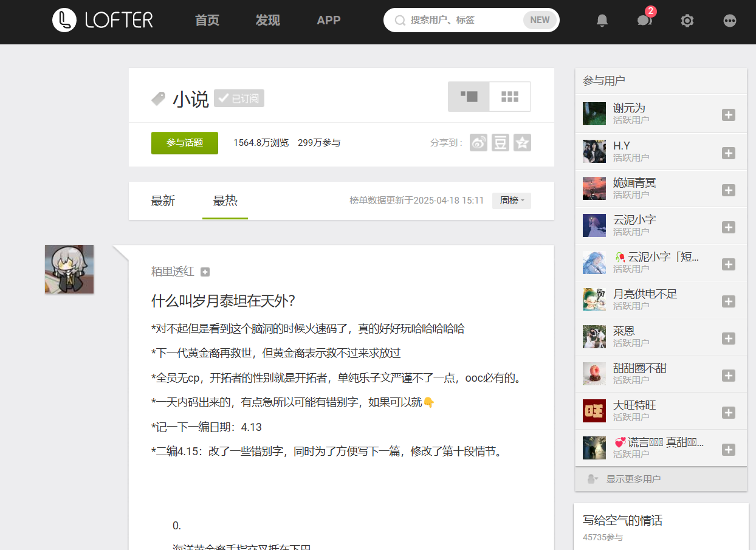
Task: Share to Weibo
Action: tap(479, 143)
